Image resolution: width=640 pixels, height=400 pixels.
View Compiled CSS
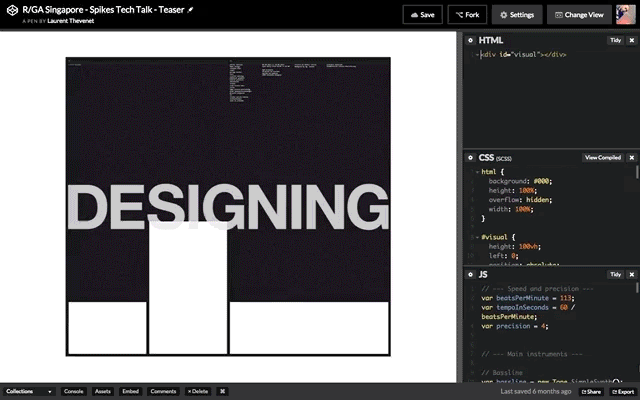[602, 158]
